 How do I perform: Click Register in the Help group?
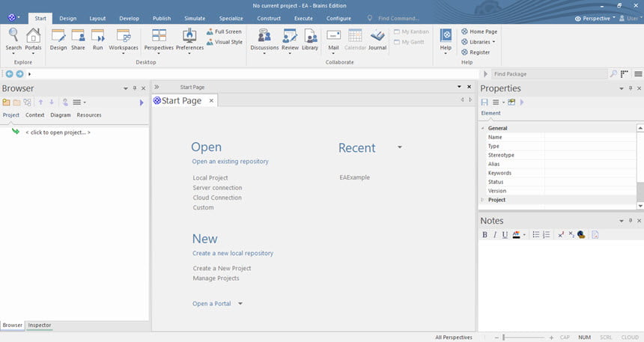coord(476,52)
